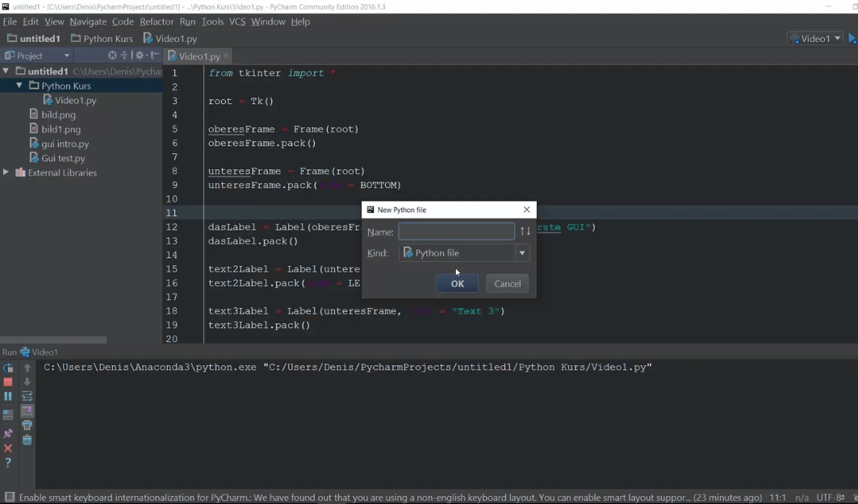Print the console contents

27,425
